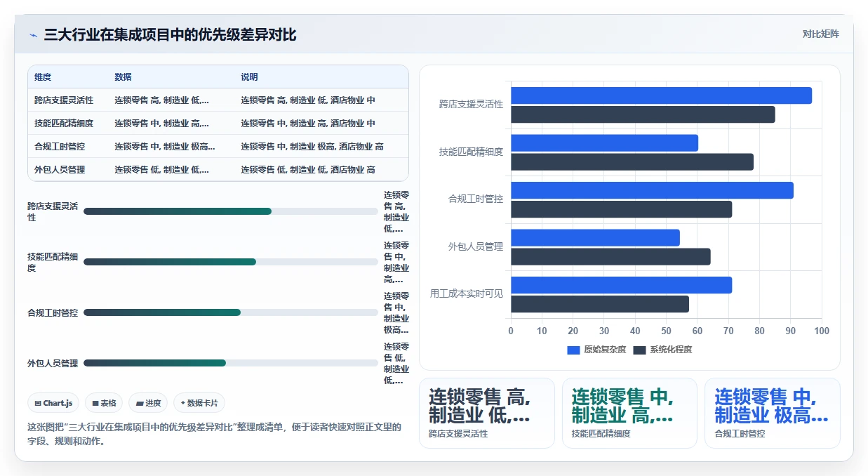Click the 维度 column header
The height and width of the screenshot is (476, 868).
click(43, 77)
